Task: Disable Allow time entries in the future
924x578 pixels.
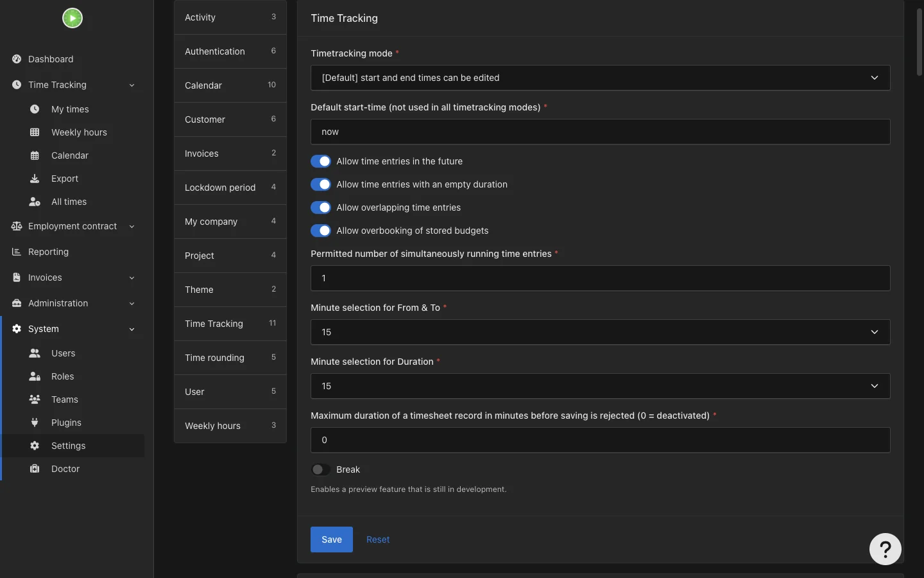Action: tap(321, 161)
